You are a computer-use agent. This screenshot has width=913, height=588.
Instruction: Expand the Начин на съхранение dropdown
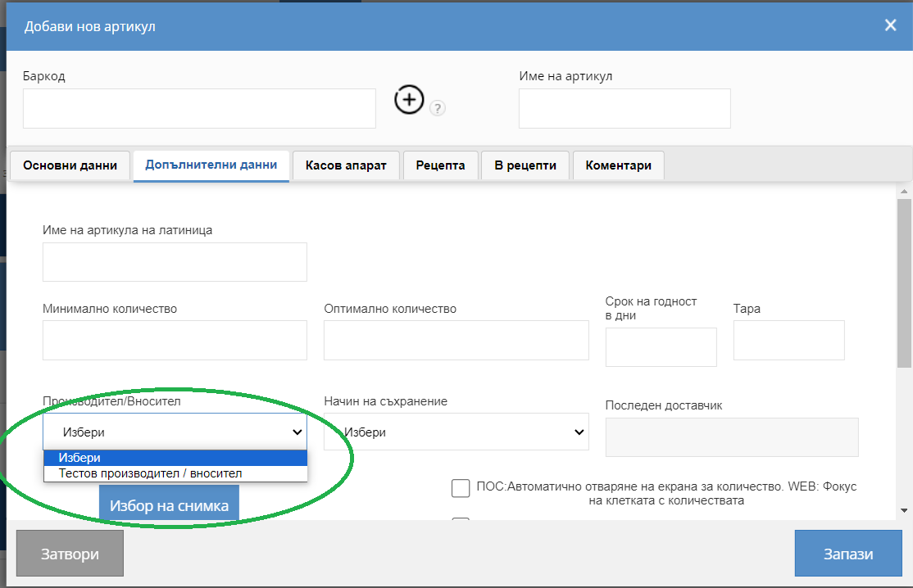(x=456, y=432)
